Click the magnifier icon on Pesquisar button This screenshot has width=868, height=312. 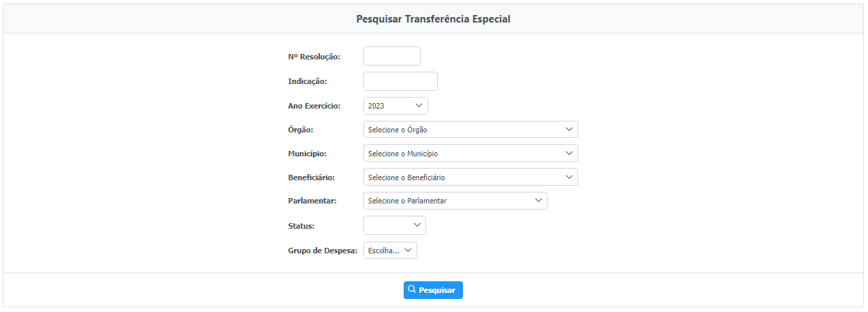pyautogui.click(x=412, y=289)
